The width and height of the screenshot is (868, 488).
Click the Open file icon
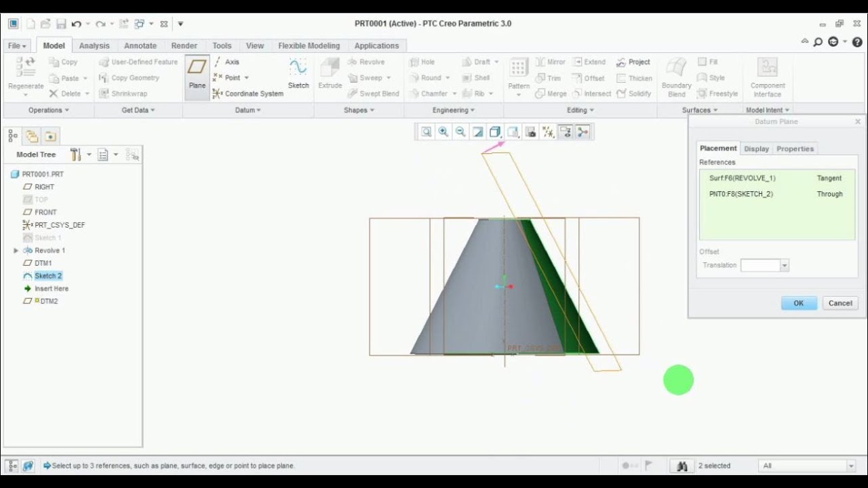[45, 24]
